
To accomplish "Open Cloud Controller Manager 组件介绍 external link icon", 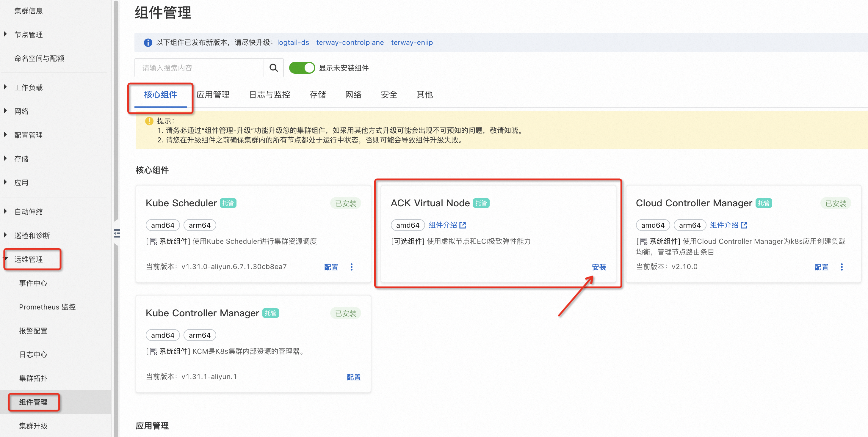I will click(x=744, y=225).
